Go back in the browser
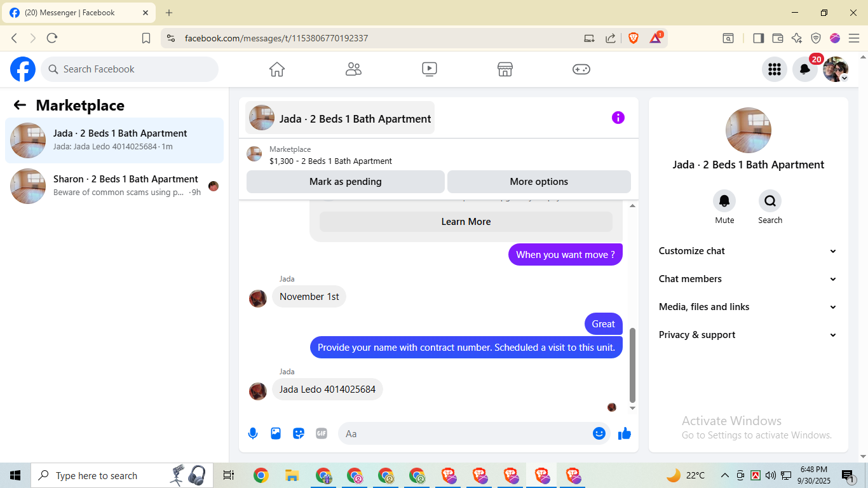Image resolution: width=868 pixels, height=488 pixels. pos(14,38)
